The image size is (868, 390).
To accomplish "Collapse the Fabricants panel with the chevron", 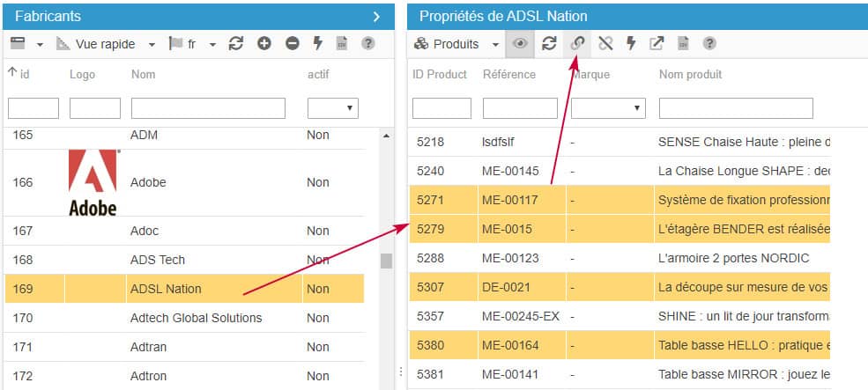I will (376, 16).
